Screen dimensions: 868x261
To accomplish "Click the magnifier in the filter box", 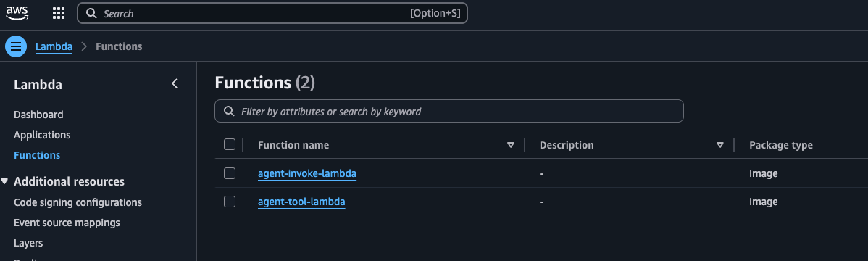I will pyautogui.click(x=229, y=112).
